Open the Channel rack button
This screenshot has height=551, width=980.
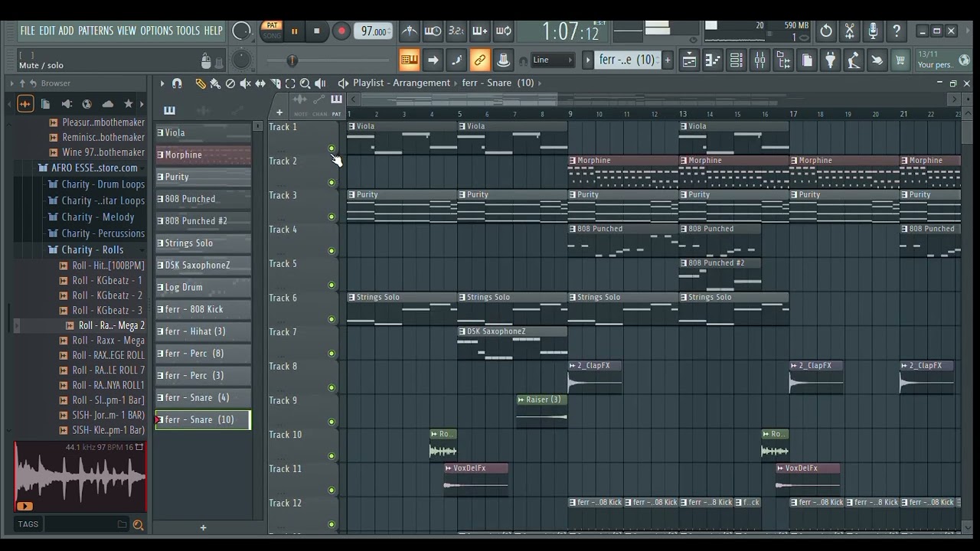pyautogui.click(x=736, y=60)
